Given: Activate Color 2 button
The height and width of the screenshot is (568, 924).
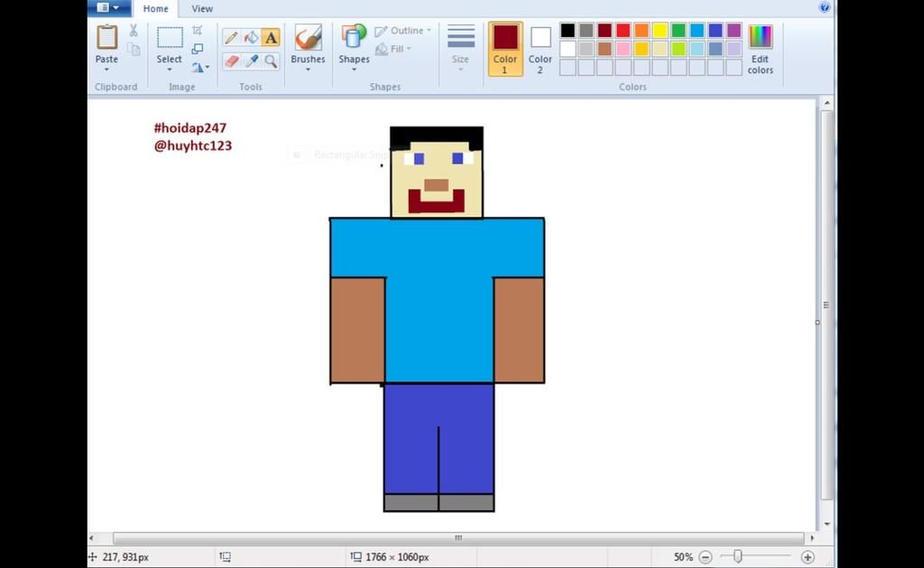Looking at the screenshot, I should click(540, 49).
